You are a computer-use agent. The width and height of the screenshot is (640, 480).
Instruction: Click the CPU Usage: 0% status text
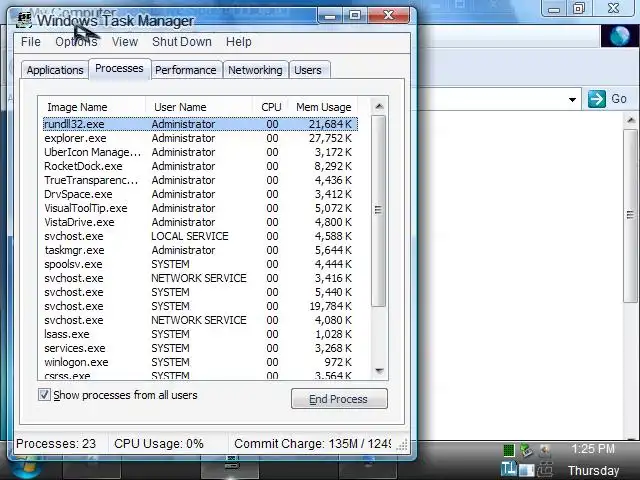click(x=159, y=444)
